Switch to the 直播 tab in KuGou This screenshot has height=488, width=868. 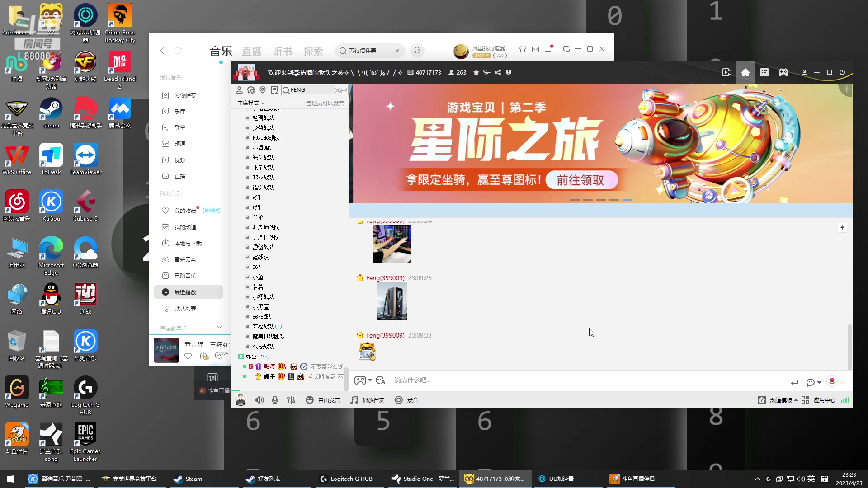pos(252,51)
